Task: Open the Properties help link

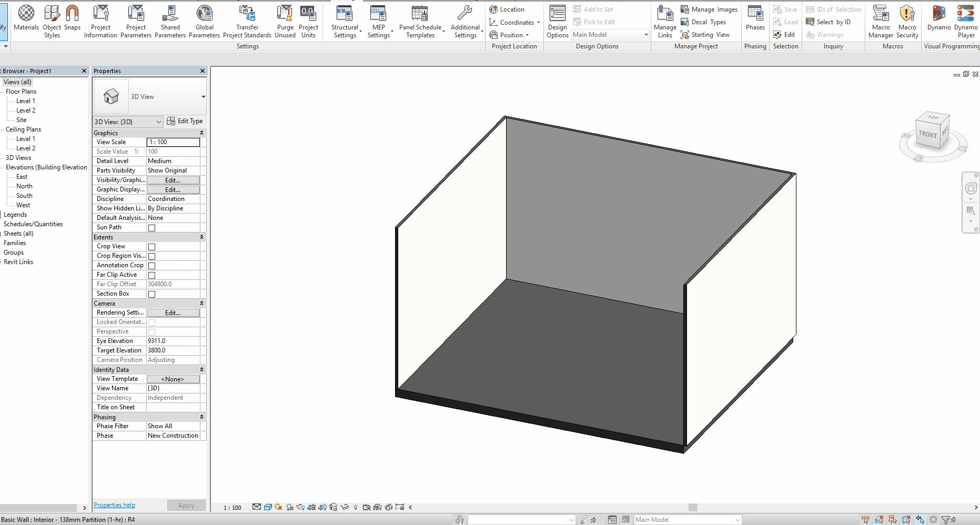Action: 114,505
